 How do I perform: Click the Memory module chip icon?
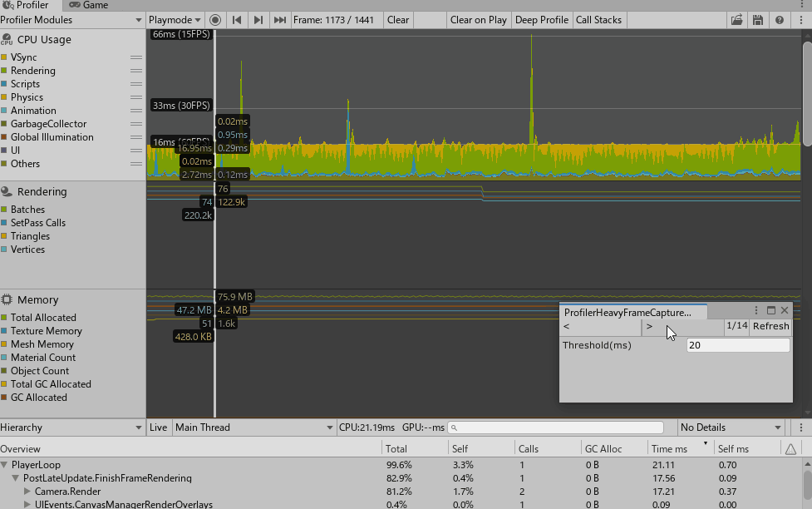(x=7, y=299)
